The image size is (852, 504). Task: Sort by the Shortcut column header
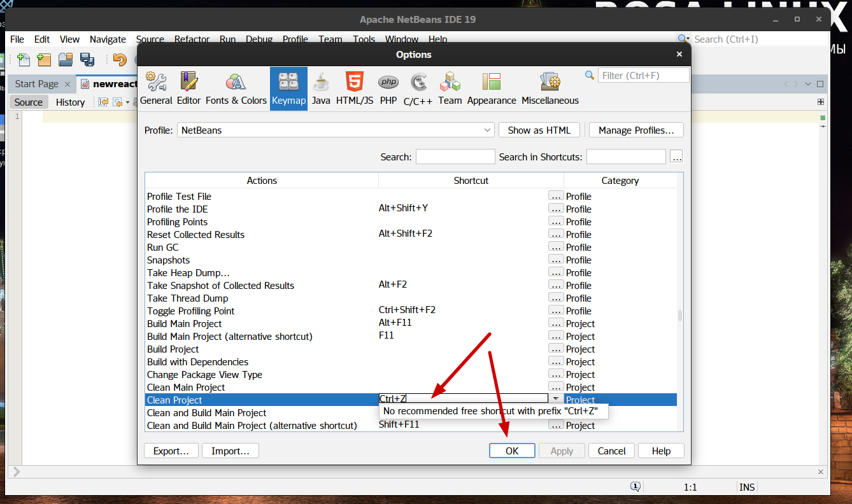coord(471,181)
